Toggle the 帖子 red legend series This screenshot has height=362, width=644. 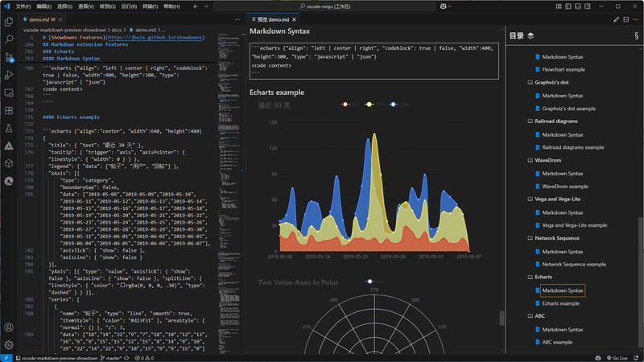tap(351, 105)
